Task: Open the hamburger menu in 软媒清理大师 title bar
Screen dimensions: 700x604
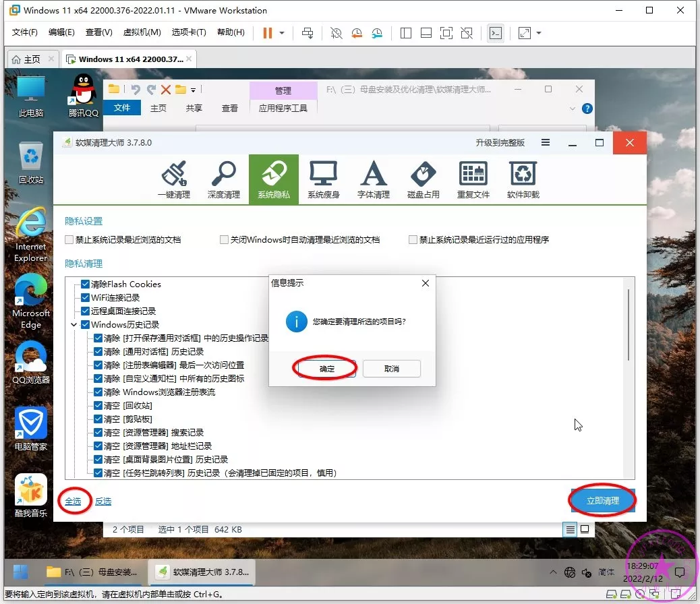Action: 546,143
